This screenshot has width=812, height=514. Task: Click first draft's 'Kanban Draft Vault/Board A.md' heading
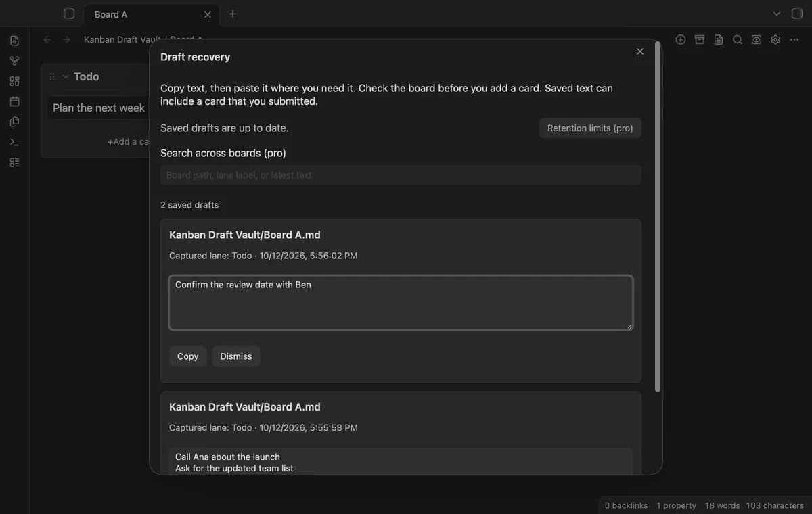pyautogui.click(x=245, y=235)
